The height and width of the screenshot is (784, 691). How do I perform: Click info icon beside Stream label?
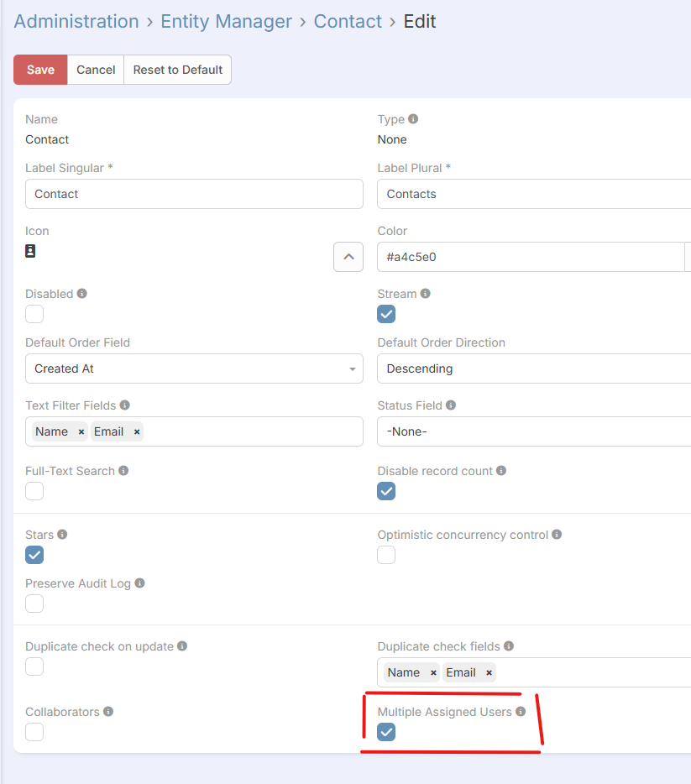click(426, 294)
